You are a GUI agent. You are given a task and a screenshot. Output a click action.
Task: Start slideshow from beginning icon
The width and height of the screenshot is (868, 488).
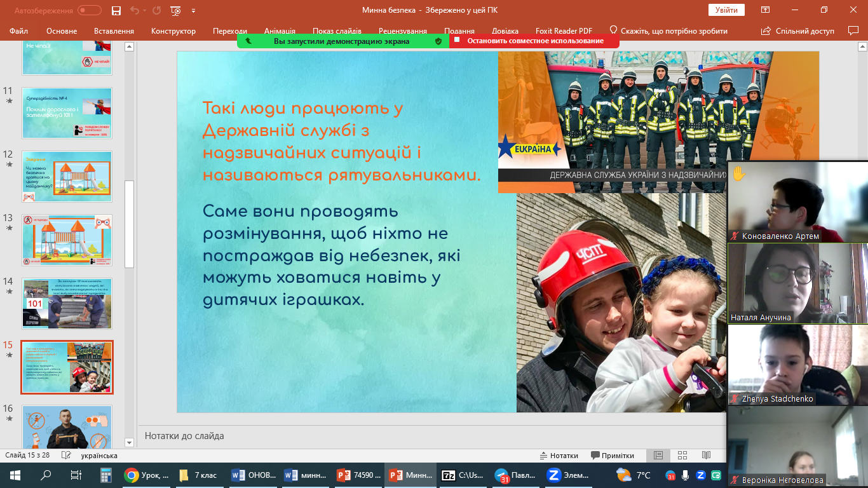tap(176, 10)
